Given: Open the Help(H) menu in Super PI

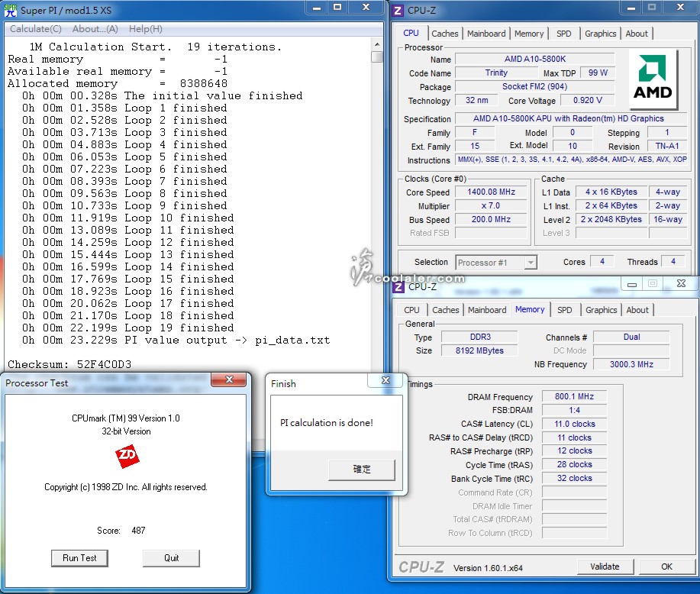Looking at the screenshot, I should point(146,29).
